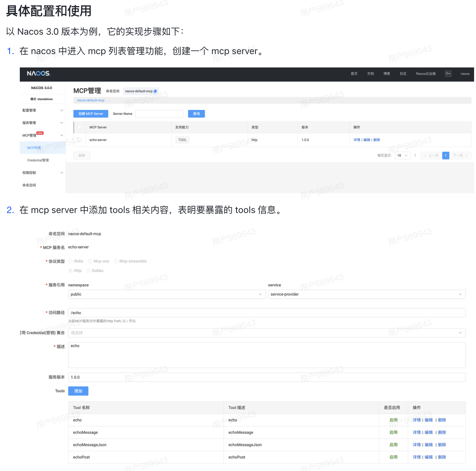Viewport: 476px width, 471px height.
Task: Toggle 启用 status for echoMessage tool
Action: (x=393, y=433)
